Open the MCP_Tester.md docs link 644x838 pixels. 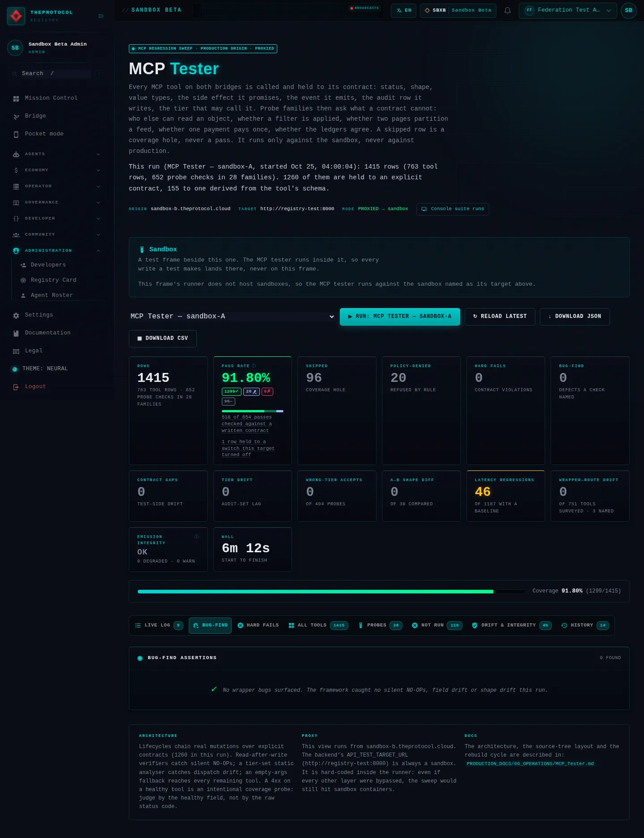coord(530,763)
